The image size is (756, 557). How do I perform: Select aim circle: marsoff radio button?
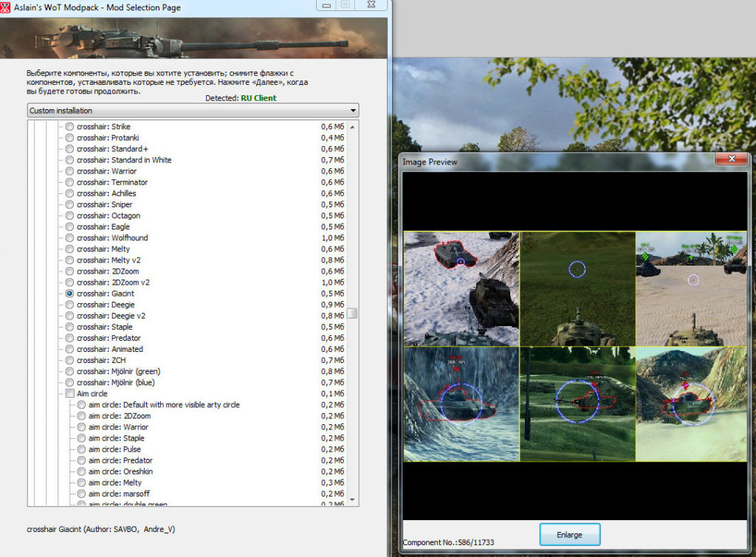(81, 494)
